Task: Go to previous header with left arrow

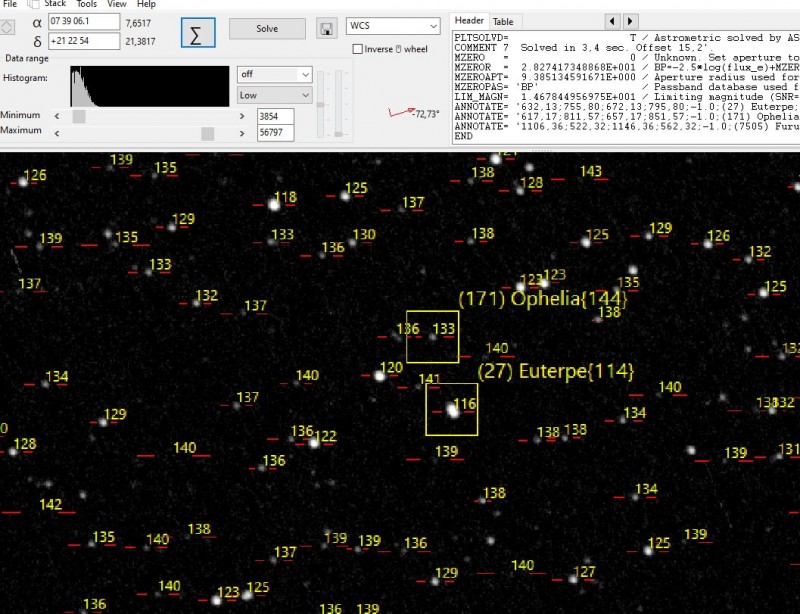Action: tap(612, 21)
